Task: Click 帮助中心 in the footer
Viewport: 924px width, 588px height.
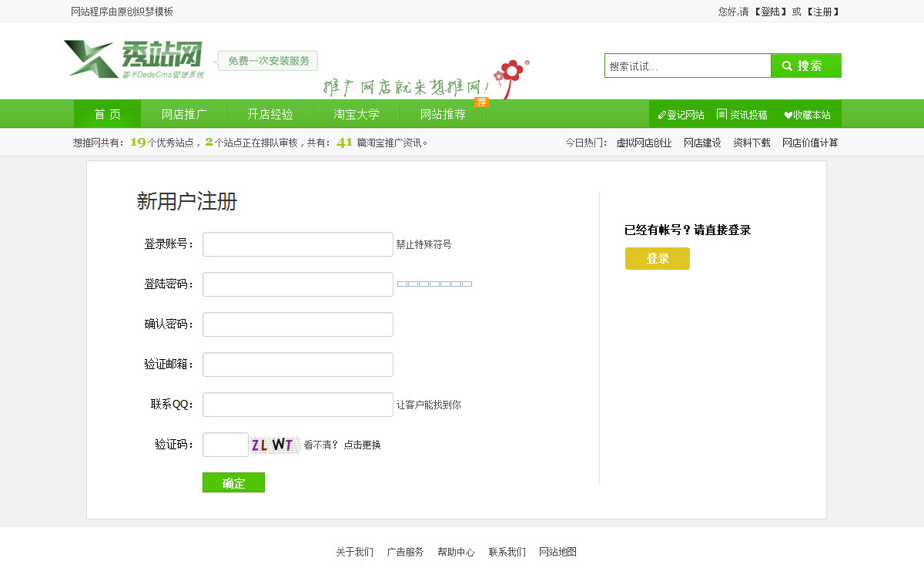Action: (456, 552)
